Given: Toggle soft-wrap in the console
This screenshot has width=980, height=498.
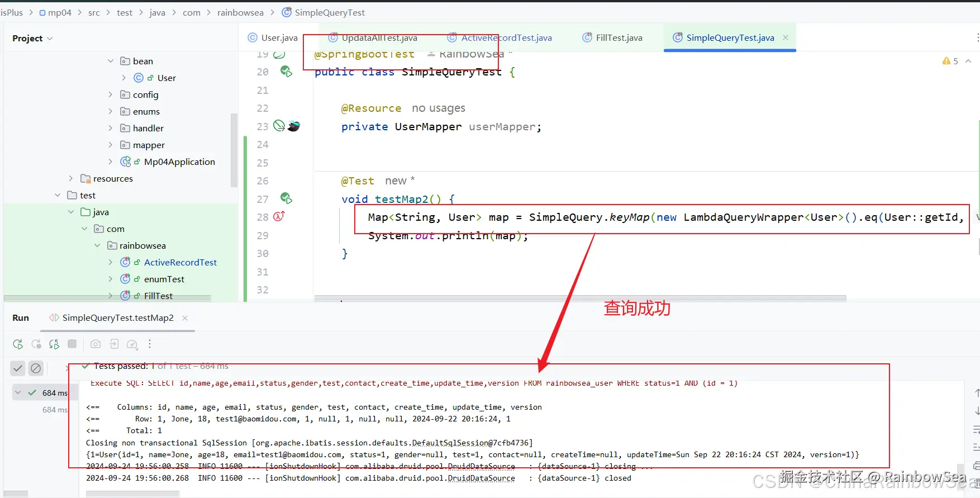Looking at the screenshot, I should [976, 430].
